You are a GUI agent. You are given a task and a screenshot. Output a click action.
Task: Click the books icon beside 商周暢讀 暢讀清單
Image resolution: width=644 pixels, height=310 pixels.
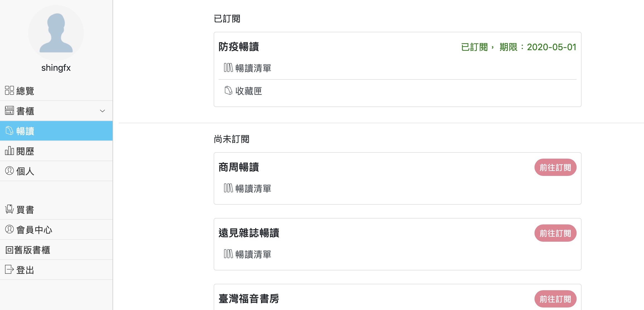pyautogui.click(x=228, y=188)
